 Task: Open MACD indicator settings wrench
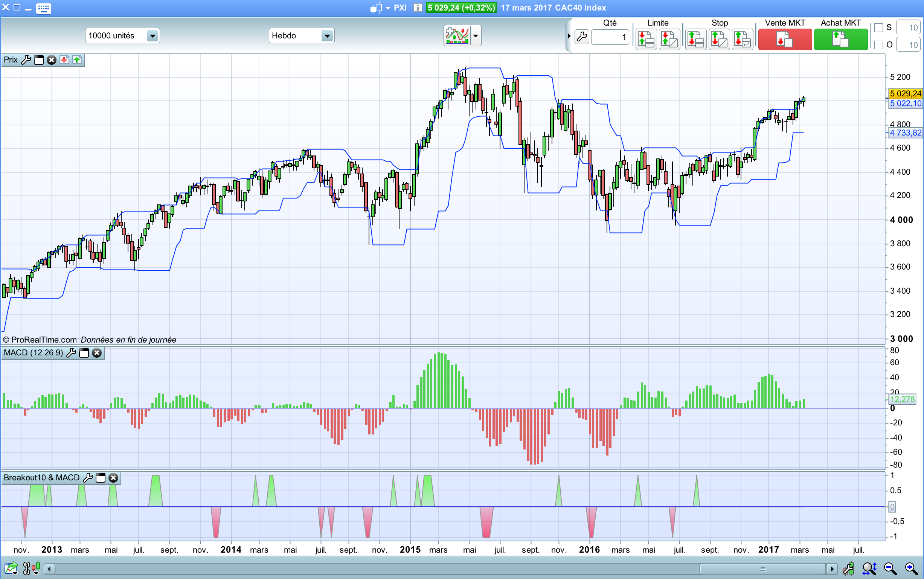71,353
